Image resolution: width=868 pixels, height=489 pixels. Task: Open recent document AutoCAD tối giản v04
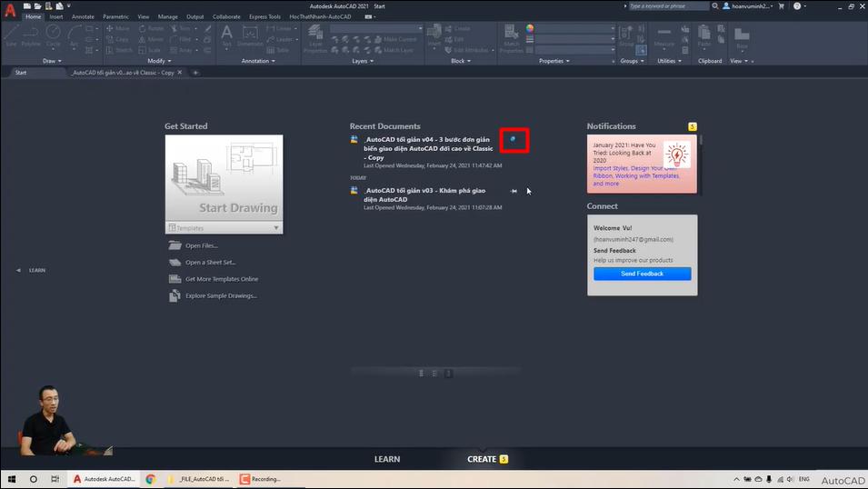tap(428, 148)
